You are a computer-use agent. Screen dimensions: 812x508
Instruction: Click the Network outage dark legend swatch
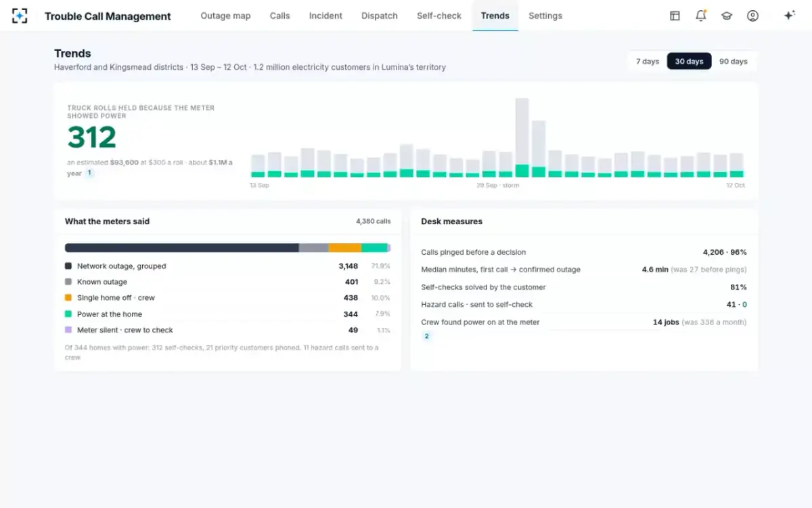[x=68, y=266]
